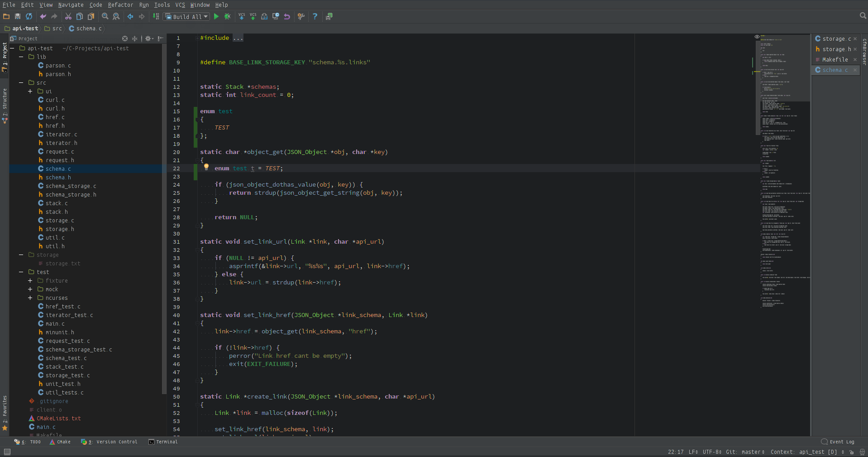Run the project with green play icon
Viewport: 868px width, 457px height.
coord(216,16)
